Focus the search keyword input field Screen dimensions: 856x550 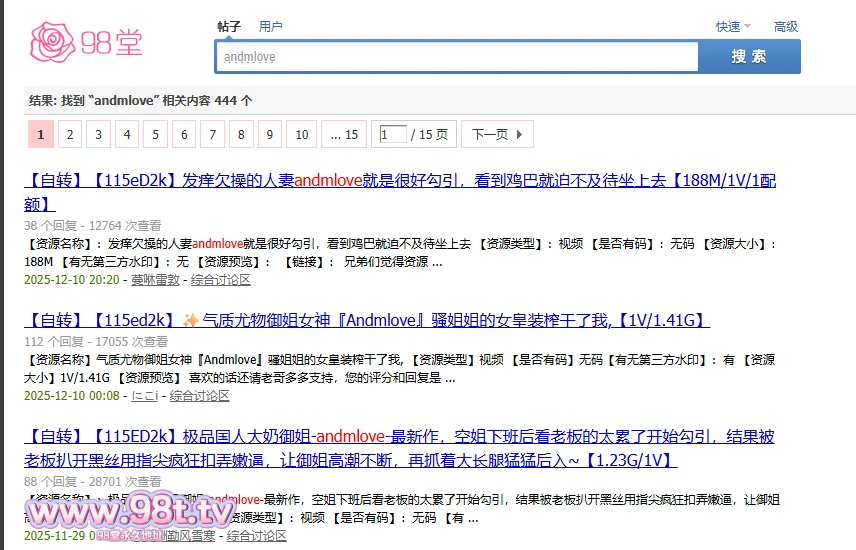click(456, 57)
